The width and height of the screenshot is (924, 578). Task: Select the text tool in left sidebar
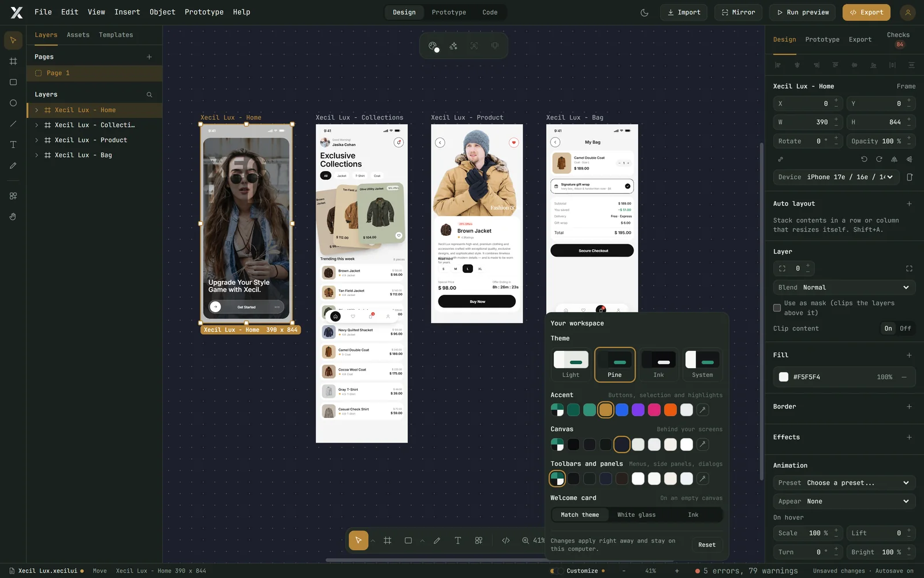13,144
